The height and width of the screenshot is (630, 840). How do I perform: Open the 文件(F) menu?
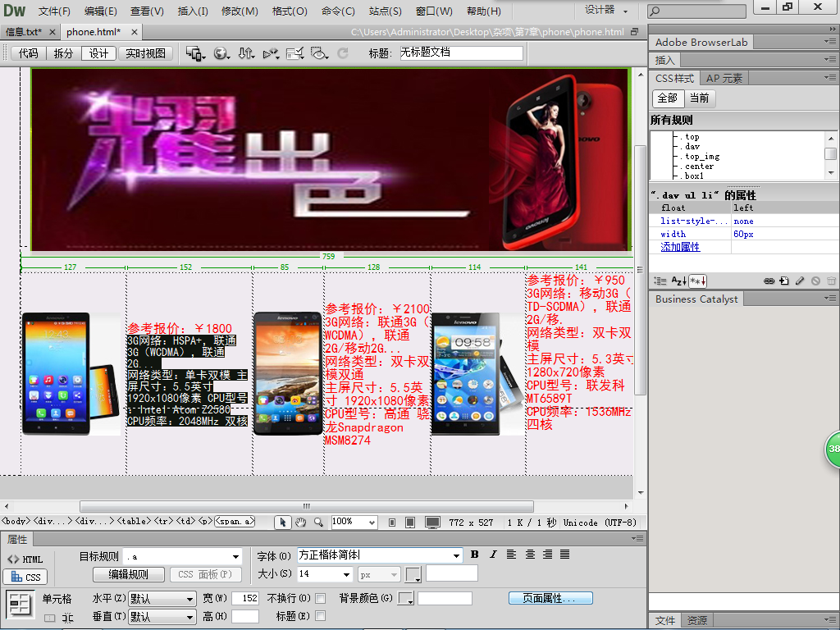pos(54,11)
